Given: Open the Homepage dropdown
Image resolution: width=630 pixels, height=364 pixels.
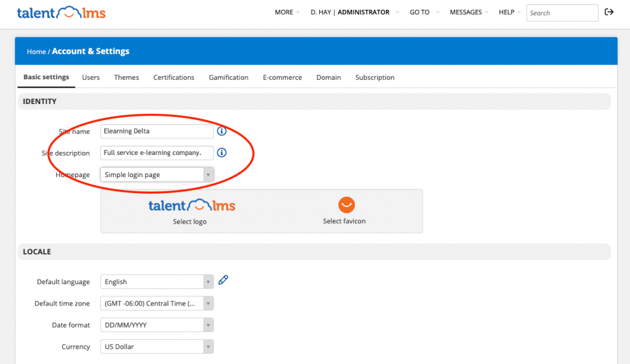Looking at the screenshot, I should click(207, 174).
